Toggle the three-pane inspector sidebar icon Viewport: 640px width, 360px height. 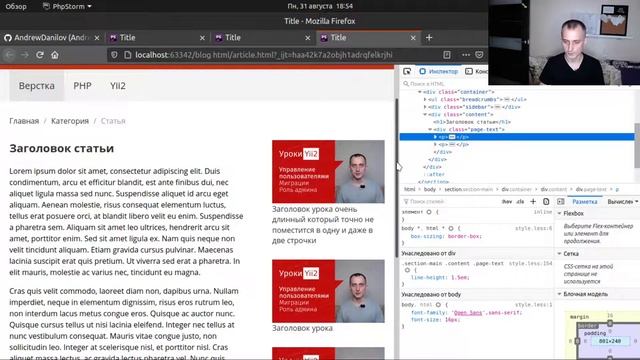[x=561, y=201]
